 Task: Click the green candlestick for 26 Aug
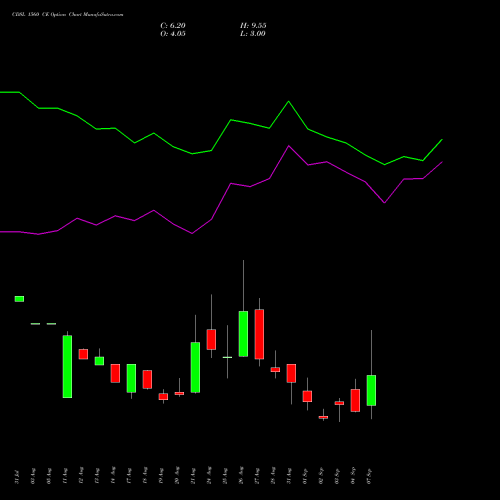point(243,334)
